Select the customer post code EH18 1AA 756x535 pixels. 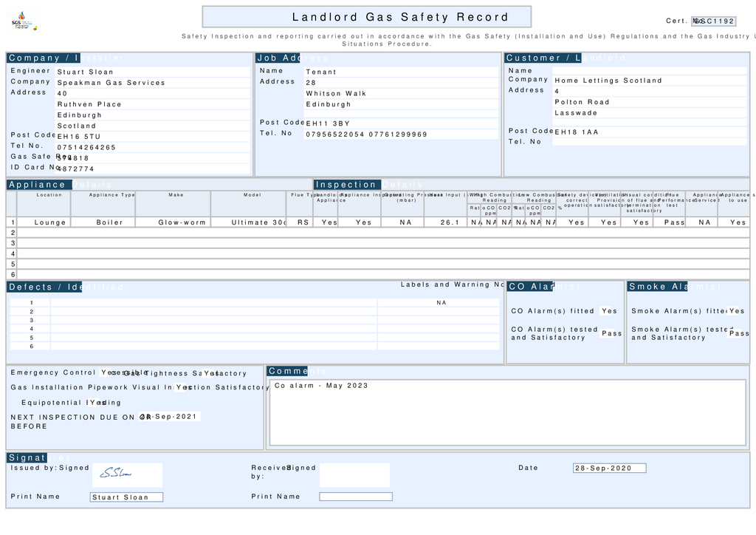[650, 132]
